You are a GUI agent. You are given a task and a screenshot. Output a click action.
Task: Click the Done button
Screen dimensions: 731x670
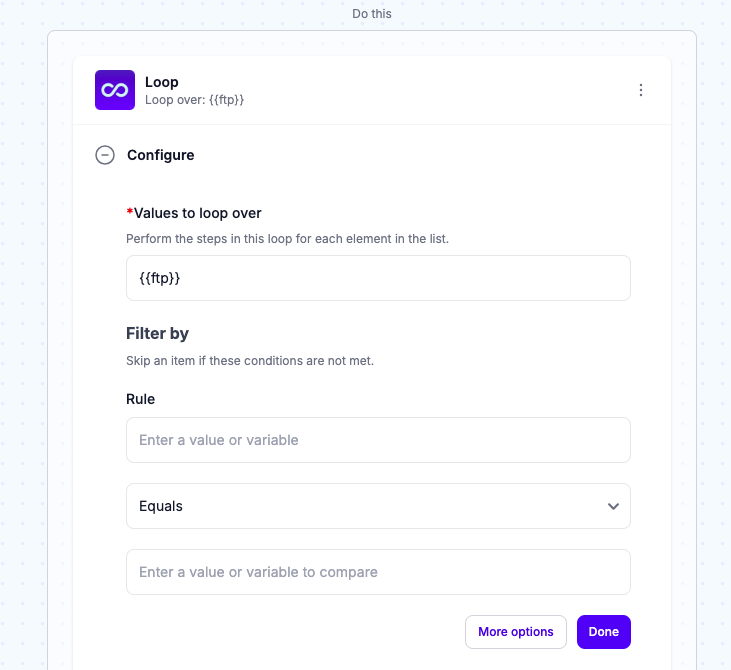click(604, 632)
